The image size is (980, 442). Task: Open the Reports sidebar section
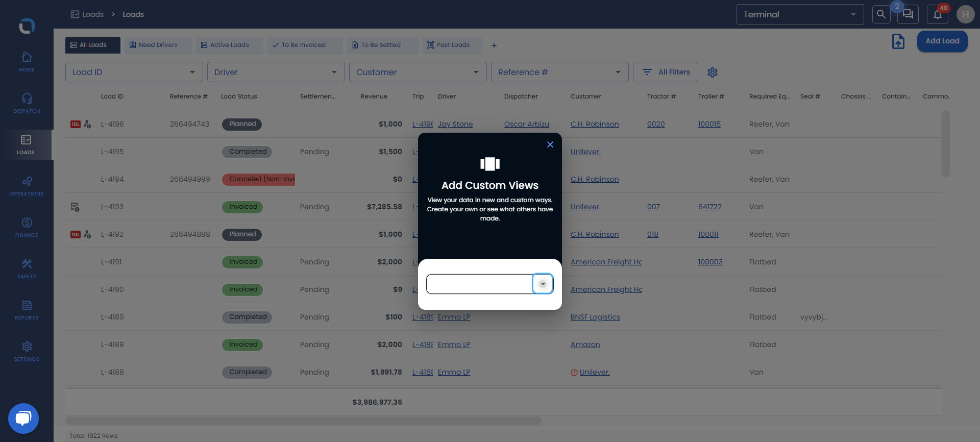click(27, 310)
